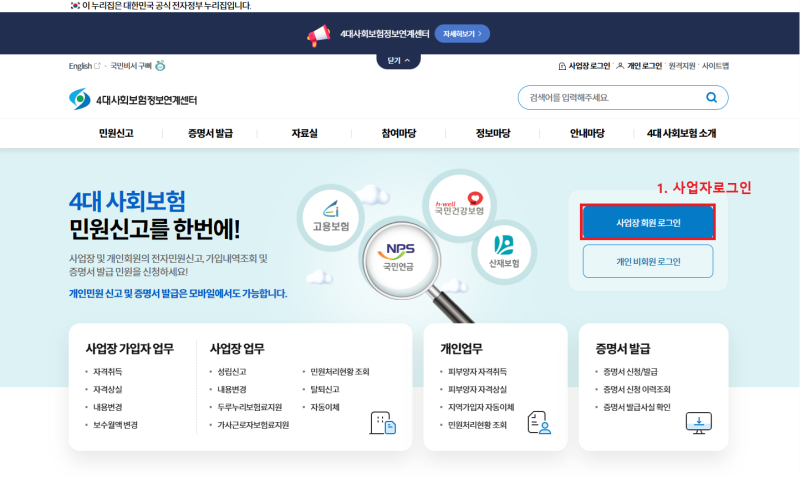This screenshot has width=800, height=498.
Task: Click the 국민비서 구삐 mascot icon
Action: pyautogui.click(x=160, y=65)
